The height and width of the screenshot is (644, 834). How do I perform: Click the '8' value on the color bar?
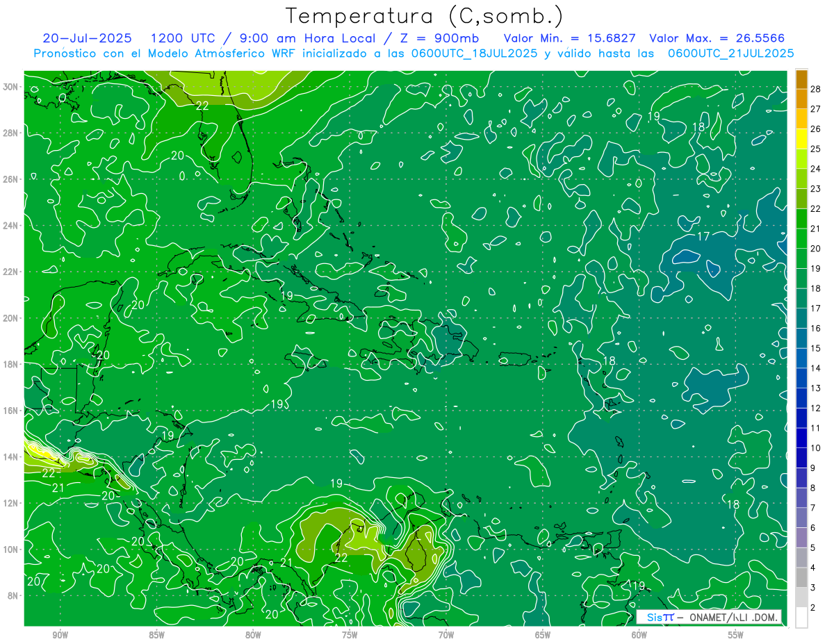tap(813, 488)
